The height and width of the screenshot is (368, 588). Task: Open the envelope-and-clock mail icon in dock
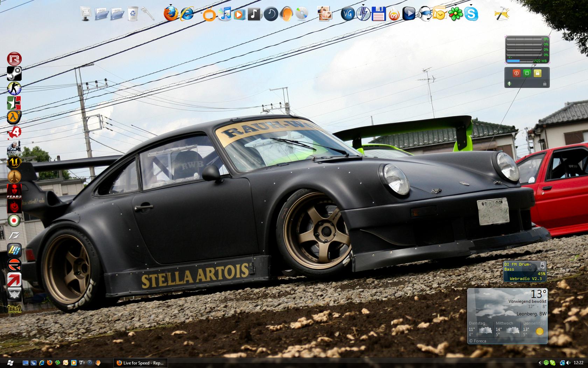point(440,14)
